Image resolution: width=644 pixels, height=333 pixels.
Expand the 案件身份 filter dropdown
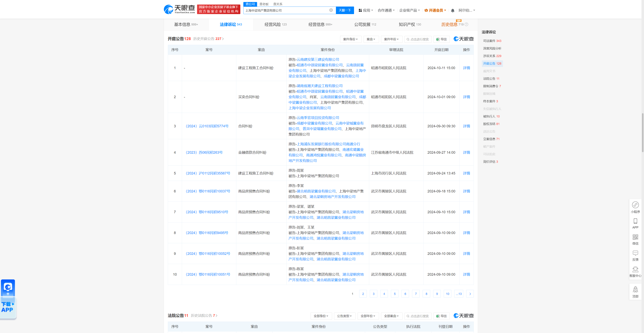[351, 39]
